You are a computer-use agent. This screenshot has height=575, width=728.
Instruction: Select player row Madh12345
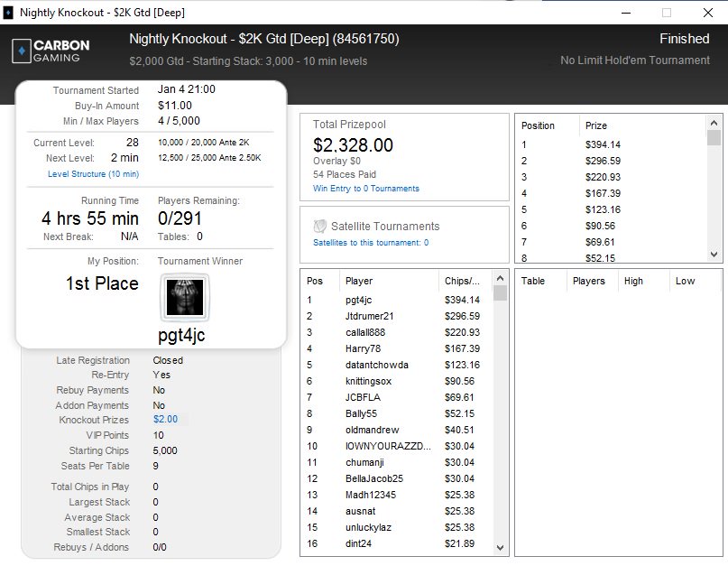pyautogui.click(x=397, y=495)
